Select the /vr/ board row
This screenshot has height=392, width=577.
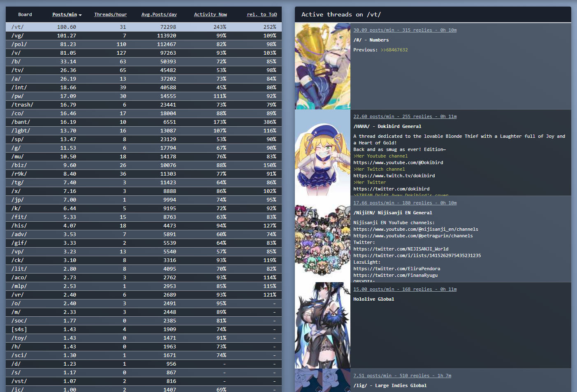click(144, 295)
